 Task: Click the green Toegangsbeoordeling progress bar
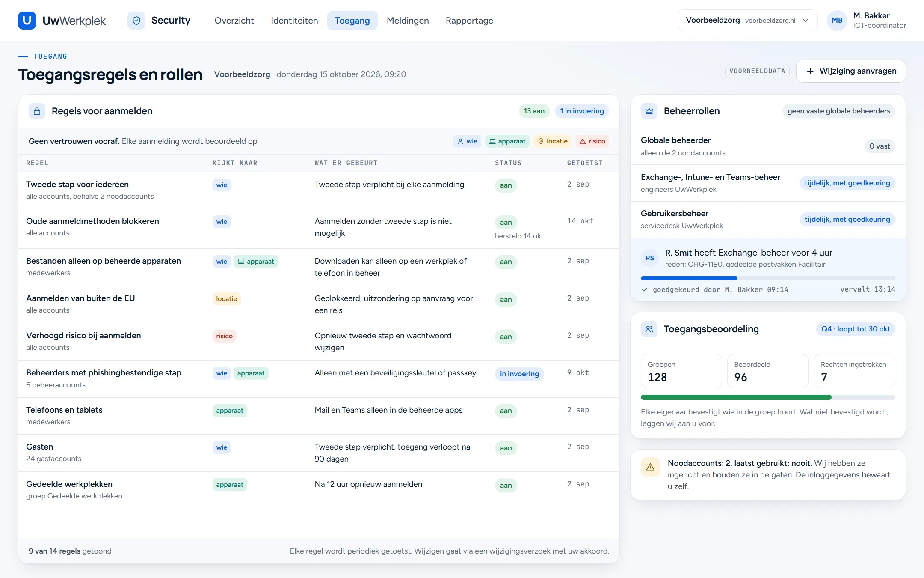point(768,397)
